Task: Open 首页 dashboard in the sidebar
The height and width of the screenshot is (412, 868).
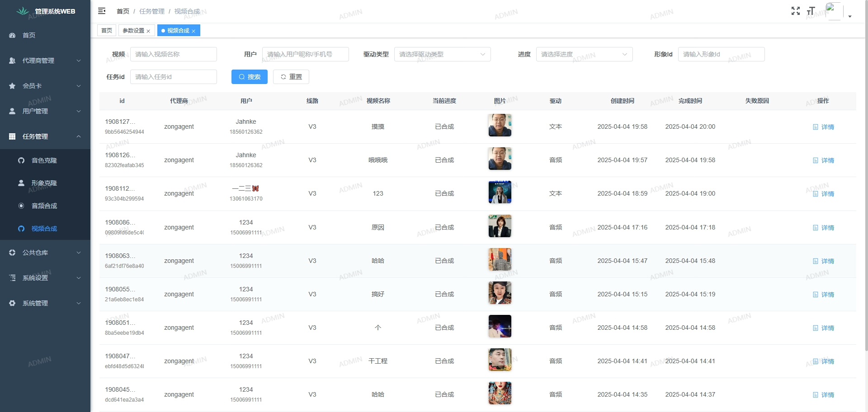Action: click(x=29, y=35)
